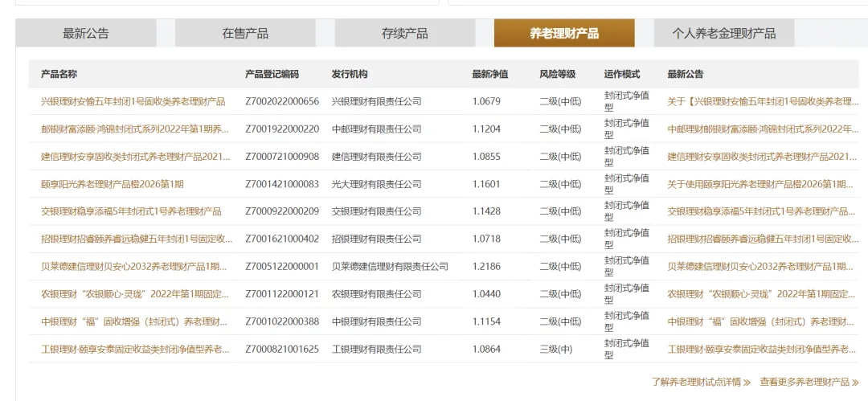Screen dimensions: 868x401
Task: Open 农银理财"农银顺心·灵珑" product name link
Action: tap(134, 294)
